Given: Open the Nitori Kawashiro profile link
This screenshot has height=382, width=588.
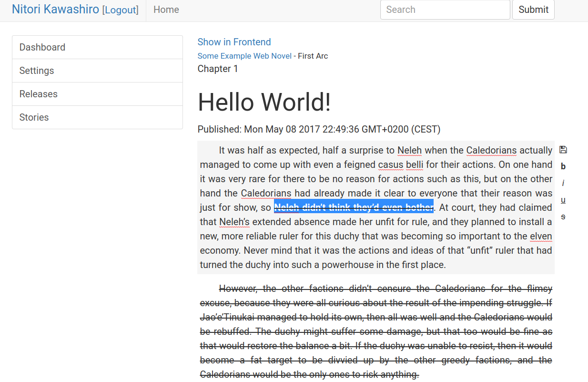Looking at the screenshot, I should (55, 10).
